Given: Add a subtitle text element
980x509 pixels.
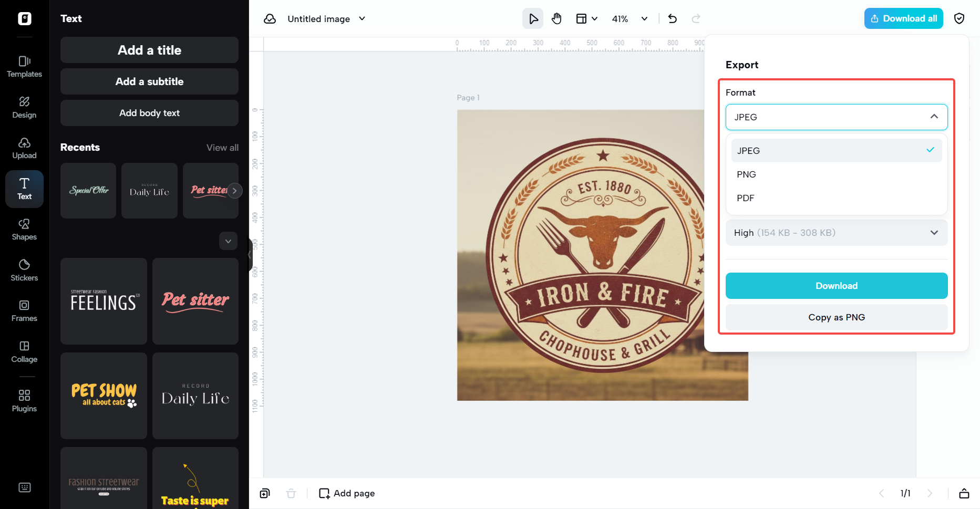Looking at the screenshot, I should [149, 81].
